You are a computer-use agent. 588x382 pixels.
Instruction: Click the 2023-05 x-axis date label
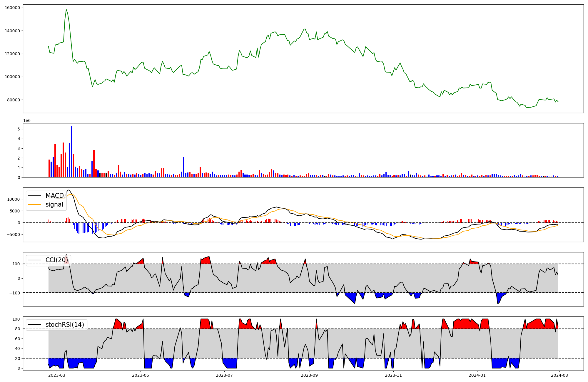coord(141,375)
